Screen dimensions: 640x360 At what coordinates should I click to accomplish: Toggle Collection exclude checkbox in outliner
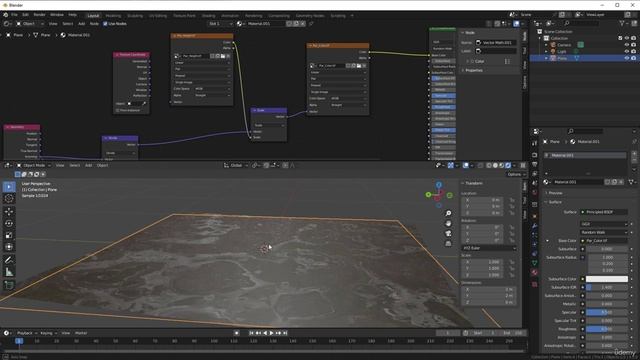tap(620, 38)
